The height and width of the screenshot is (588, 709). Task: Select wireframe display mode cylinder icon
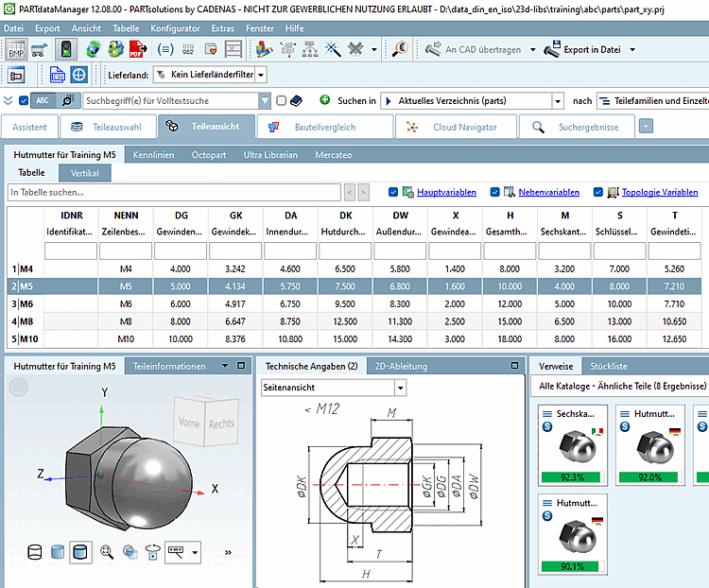pos(34,551)
